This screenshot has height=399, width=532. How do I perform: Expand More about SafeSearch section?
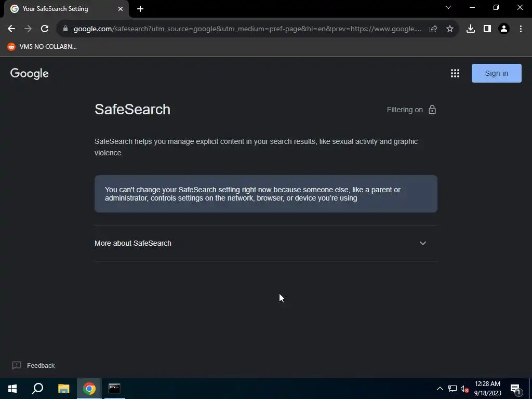tap(265, 243)
